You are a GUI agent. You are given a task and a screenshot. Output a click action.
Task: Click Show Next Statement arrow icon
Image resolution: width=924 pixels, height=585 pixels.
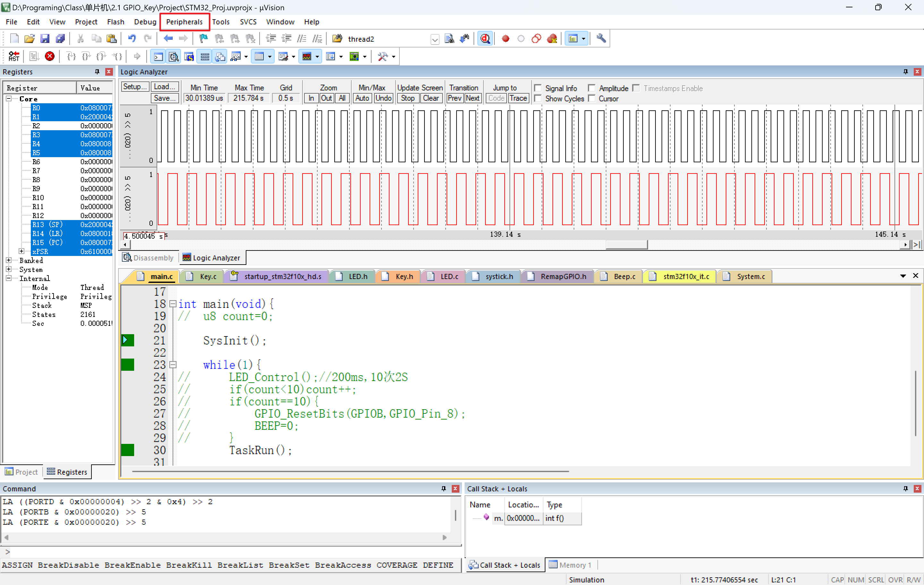[x=137, y=57]
